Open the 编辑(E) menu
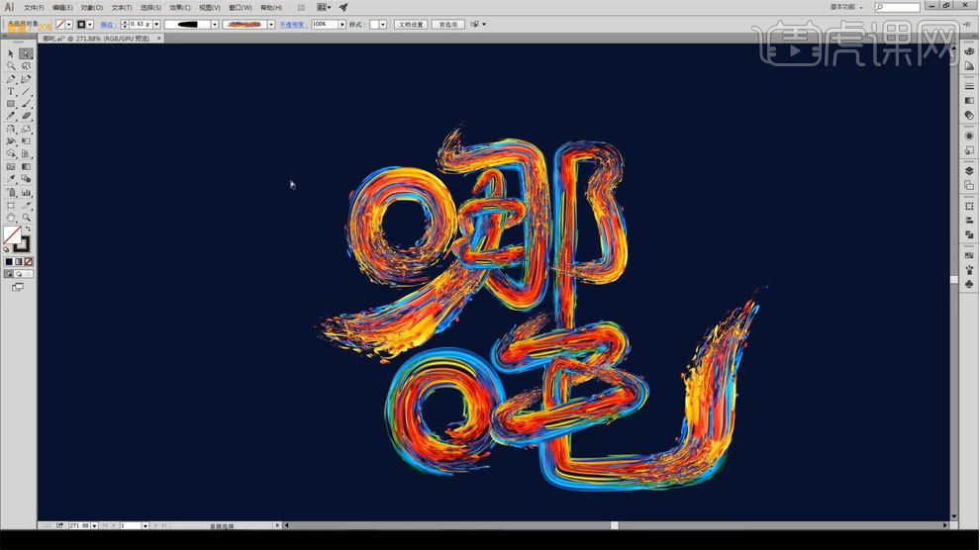980x550 pixels. tap(62, 8)
